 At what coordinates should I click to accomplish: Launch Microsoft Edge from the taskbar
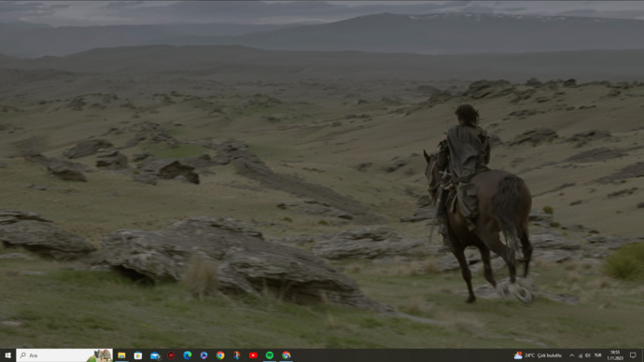(x=188, y=355)
